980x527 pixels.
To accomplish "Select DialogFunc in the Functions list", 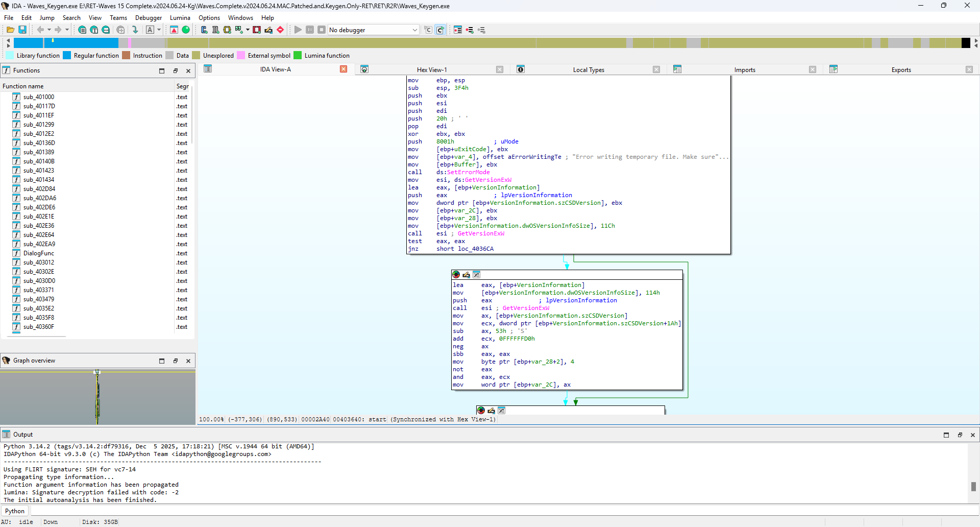I will click(x=39, y=253).
